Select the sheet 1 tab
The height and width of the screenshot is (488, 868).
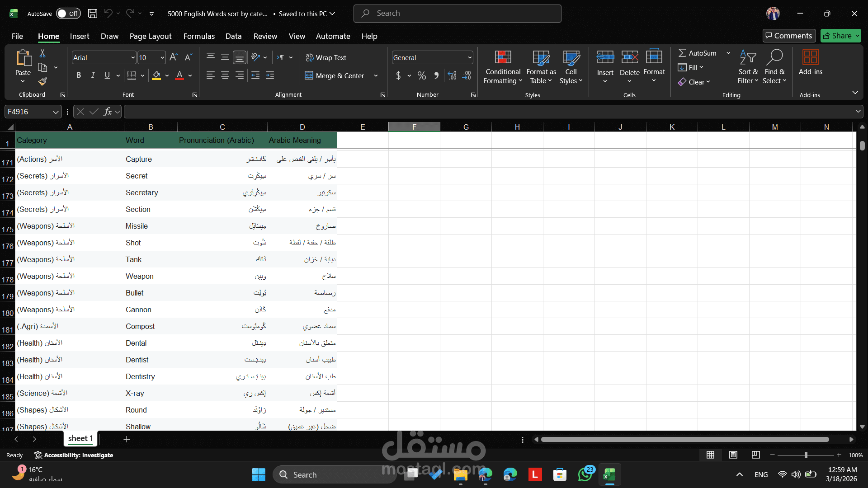[x=80, y=438]
